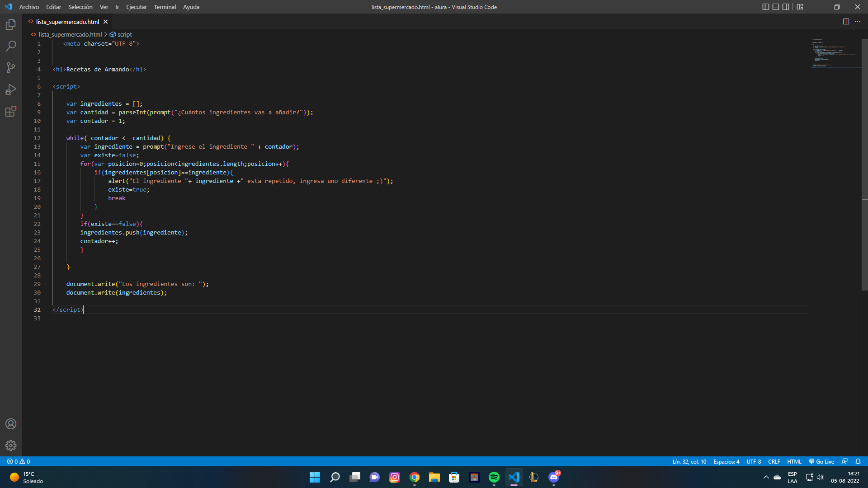Open the Accounts menu in activity bar

11,424
